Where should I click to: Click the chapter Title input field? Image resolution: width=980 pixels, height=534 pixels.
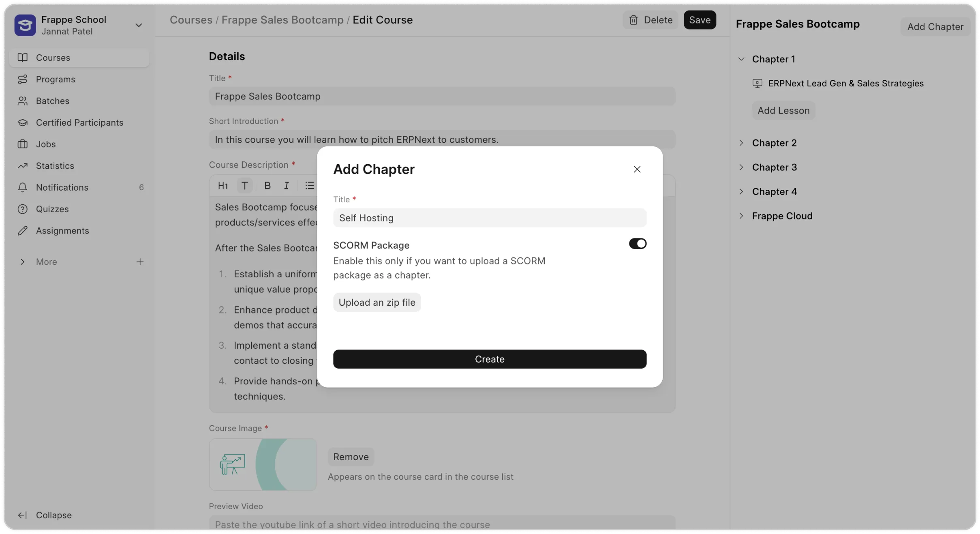[x=490, y=218]
